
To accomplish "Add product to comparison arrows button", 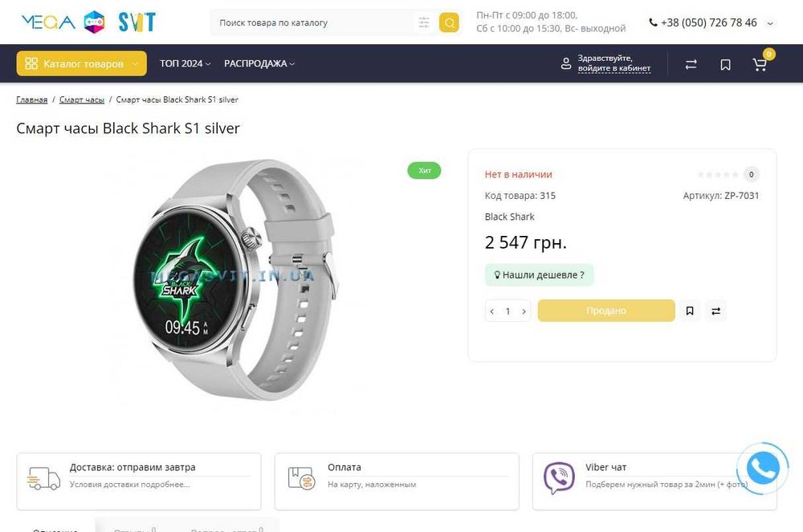I will [715, 311].
